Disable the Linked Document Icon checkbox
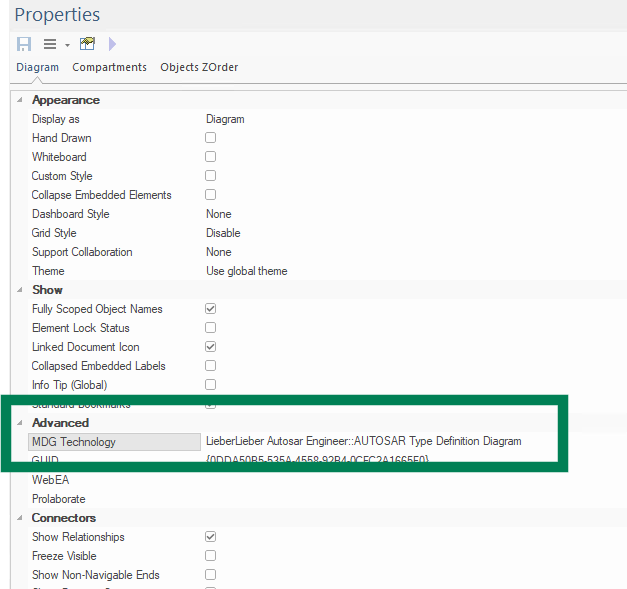 tap(210, 347)
